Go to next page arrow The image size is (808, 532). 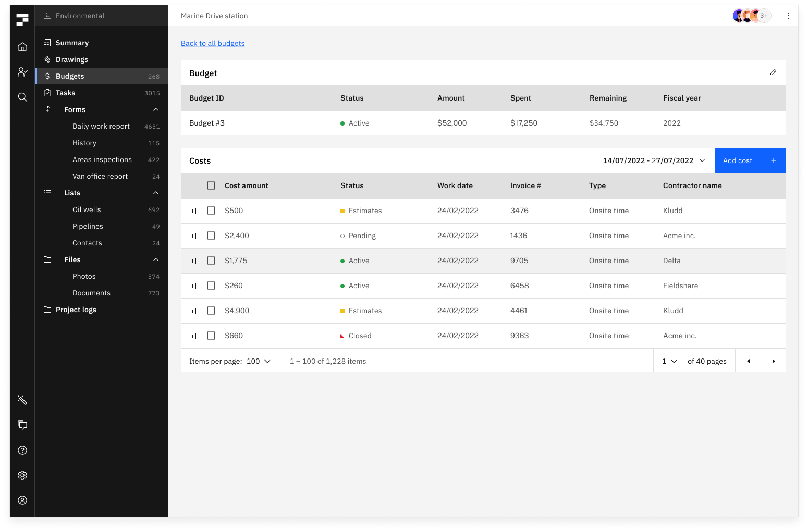[x=773, y=361]
